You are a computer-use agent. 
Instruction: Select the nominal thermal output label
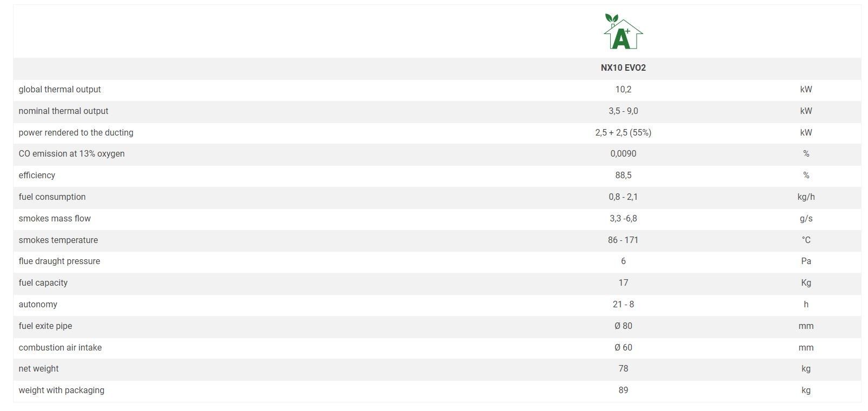pos(63,111)
